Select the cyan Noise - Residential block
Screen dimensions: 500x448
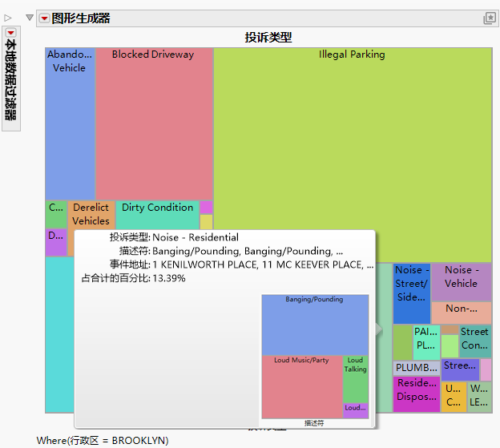59,334
